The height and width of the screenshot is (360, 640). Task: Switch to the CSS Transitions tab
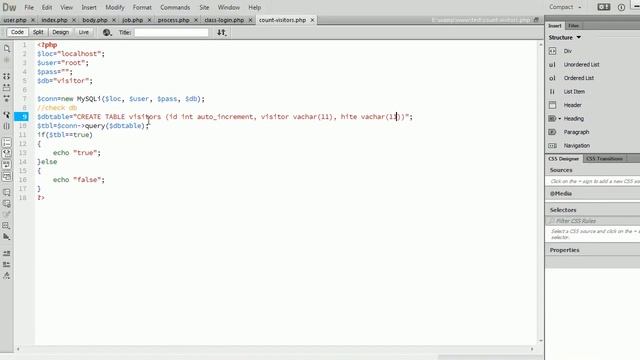pyautogui.click(x=604, y=159)
